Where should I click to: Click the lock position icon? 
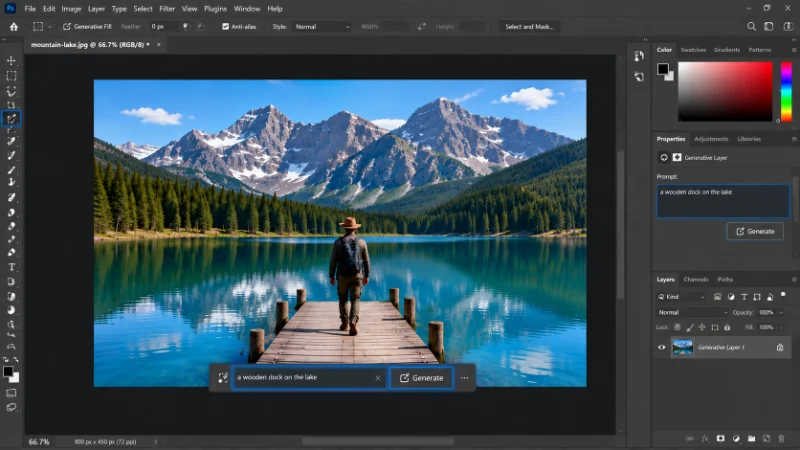(702, 328)
